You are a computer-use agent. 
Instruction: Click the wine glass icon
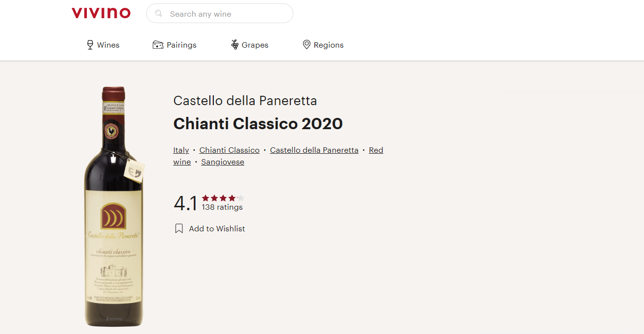pos(90,45)
